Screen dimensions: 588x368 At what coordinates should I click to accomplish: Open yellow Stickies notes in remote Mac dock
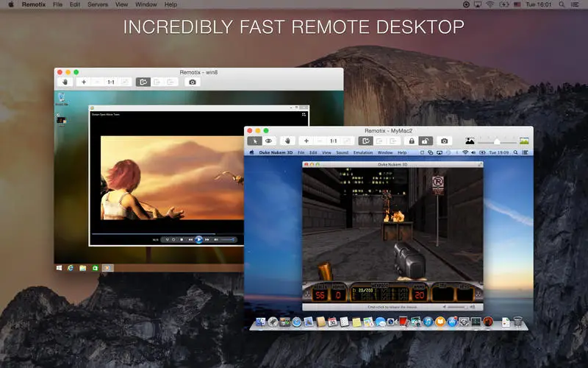pyautogui.click(x=356, y=322)
